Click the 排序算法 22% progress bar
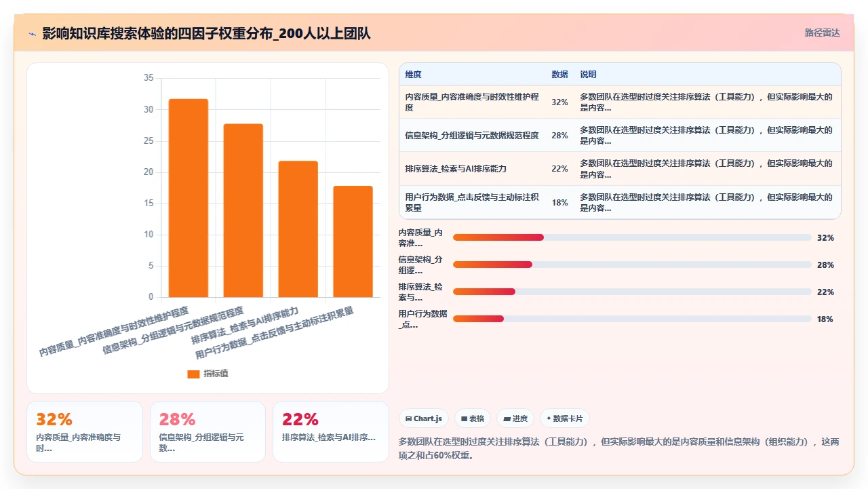Image resolution: width=868 pixels, height=489 pixels. point(632,292)
